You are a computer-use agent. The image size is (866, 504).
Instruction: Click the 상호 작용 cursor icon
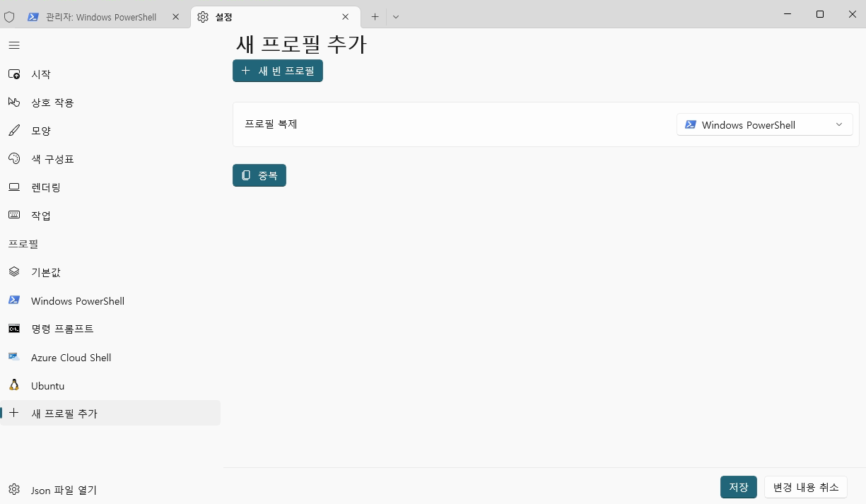coord(14,102)
